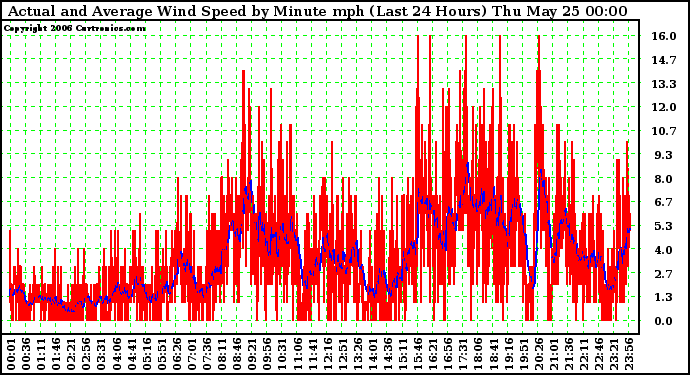The image size is (690, 375).
Task: Click the 05:16 time label on x-axis
Action: (x=147, y=354)
